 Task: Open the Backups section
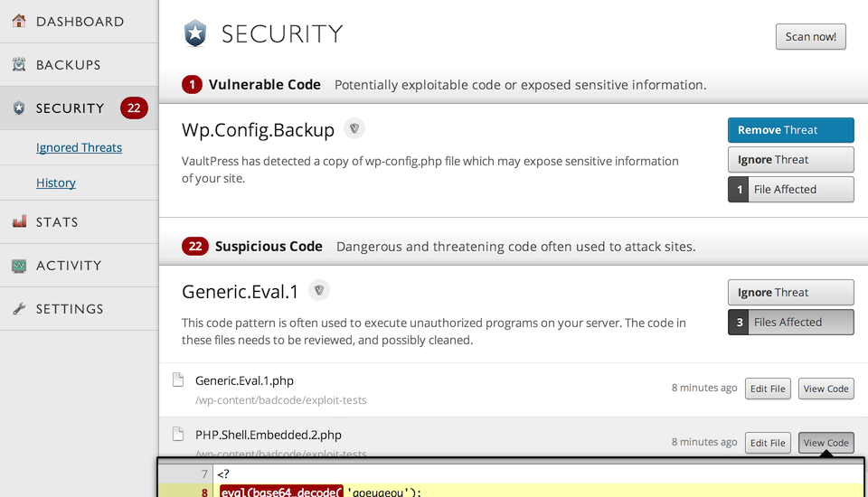[80, 65]
